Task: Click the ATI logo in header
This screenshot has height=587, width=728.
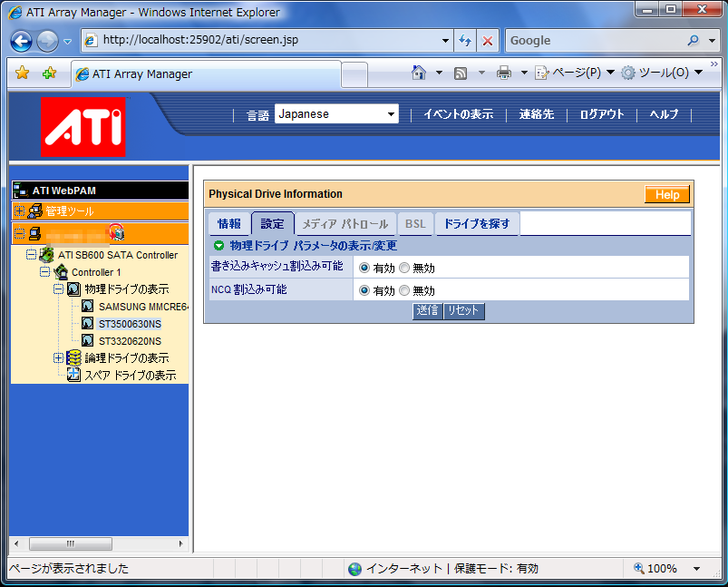Action: coord(83,127)
